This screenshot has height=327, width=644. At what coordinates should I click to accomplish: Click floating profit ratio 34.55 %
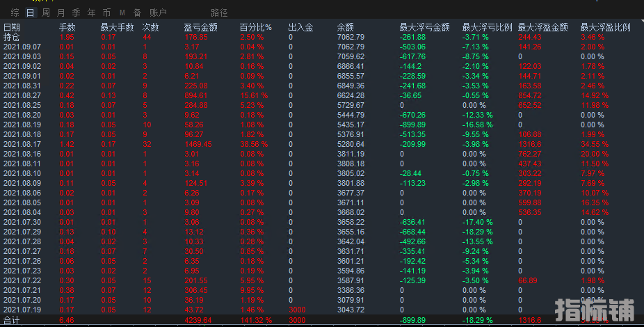pos(595,144)
